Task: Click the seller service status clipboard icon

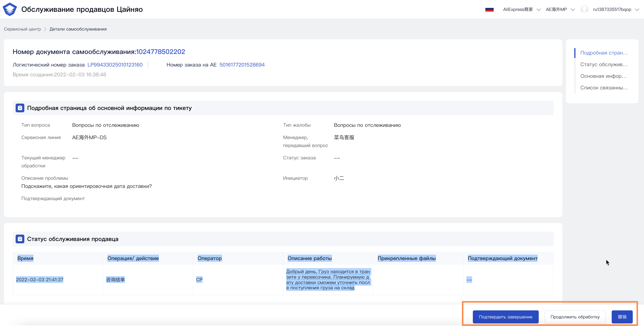Action: pyautogui.click(x=20, y=239)
